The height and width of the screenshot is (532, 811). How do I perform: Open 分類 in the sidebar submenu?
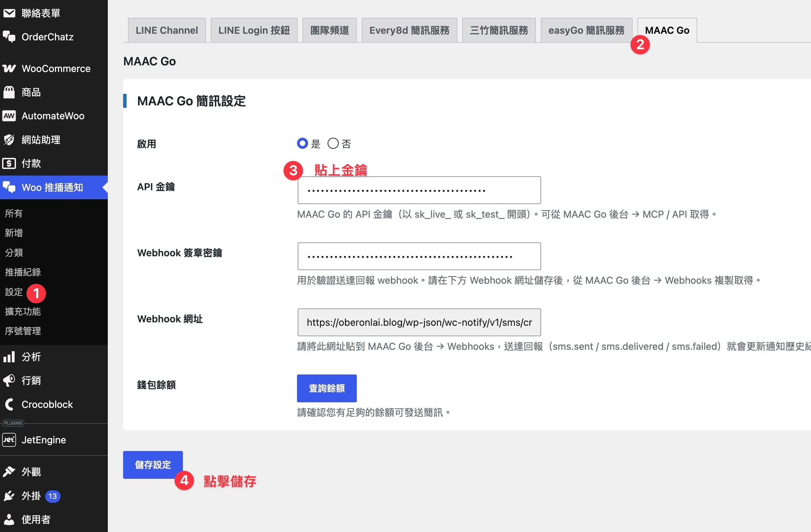click(14, 252)
